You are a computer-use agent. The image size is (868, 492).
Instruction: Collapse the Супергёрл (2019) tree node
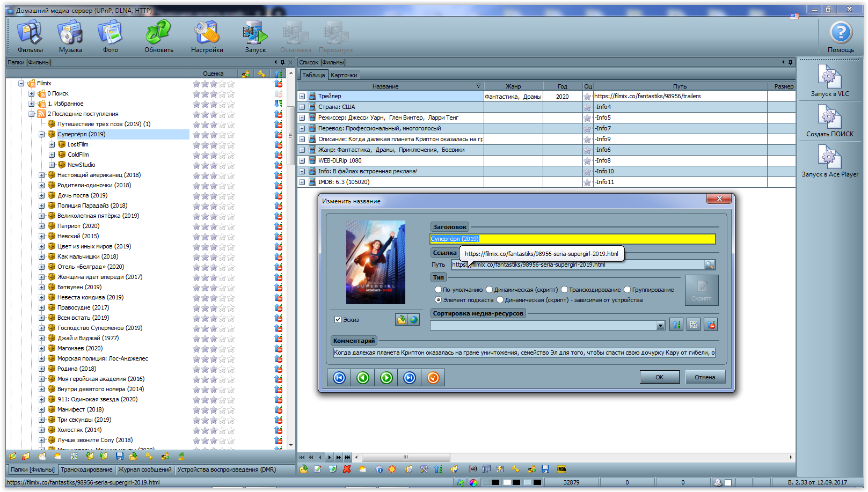(x=42, y=135)
